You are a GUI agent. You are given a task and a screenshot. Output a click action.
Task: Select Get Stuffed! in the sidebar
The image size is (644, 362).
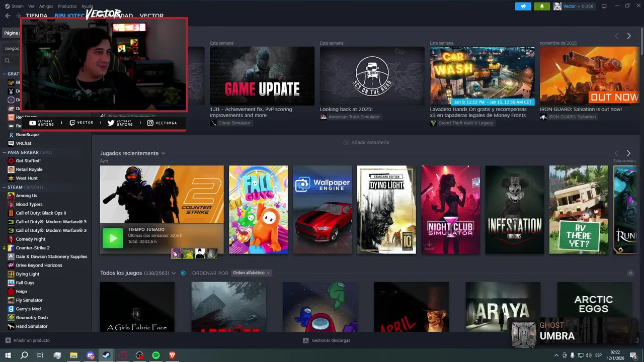click(28, 161)
